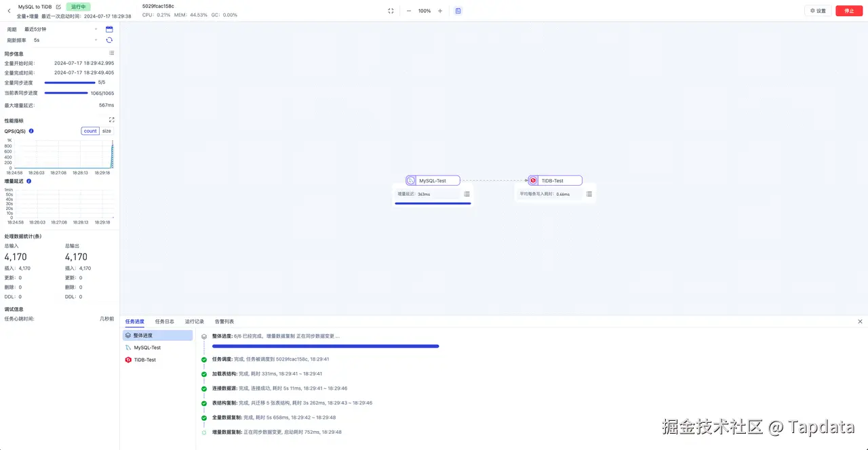The width and height of the screenshot is (868, 450).
Task: Toggle the blue panel icon beside zoom
Action: click(x=458, y=11)
